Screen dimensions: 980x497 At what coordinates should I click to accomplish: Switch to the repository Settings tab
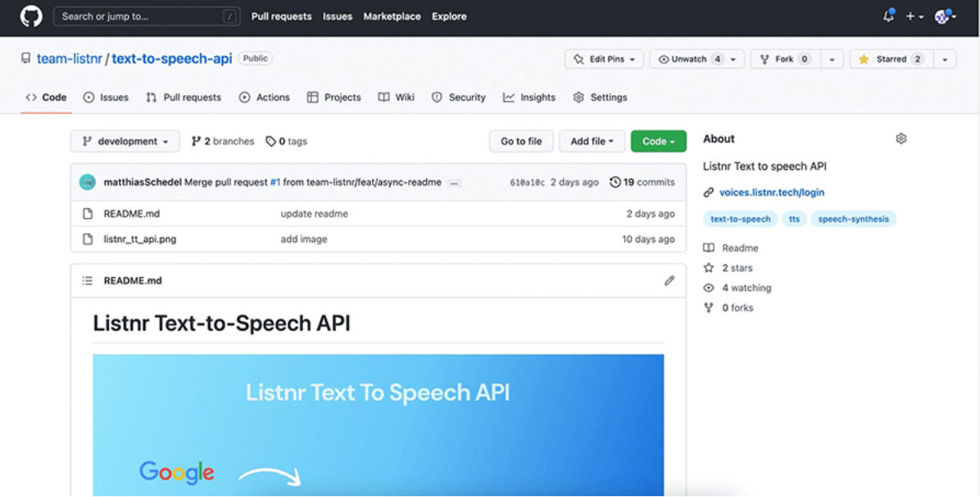(x=600, y=97)
